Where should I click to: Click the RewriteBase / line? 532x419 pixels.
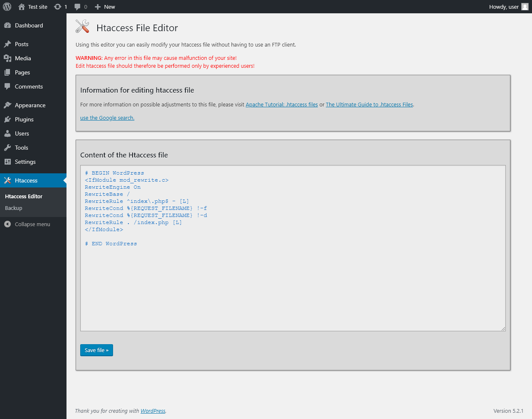[107, 194]
